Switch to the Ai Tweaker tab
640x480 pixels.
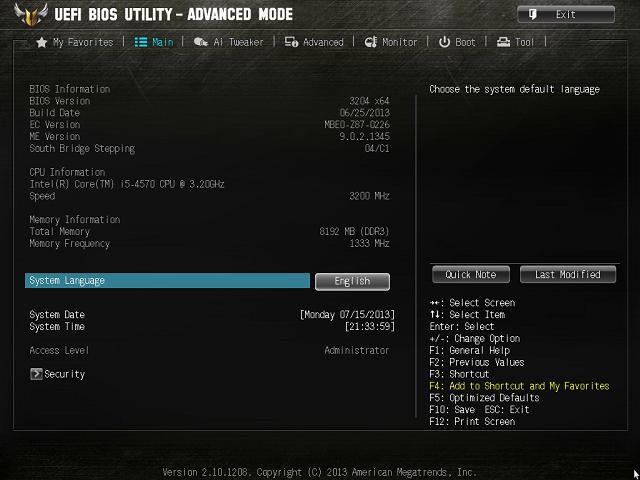pos(238,42)
